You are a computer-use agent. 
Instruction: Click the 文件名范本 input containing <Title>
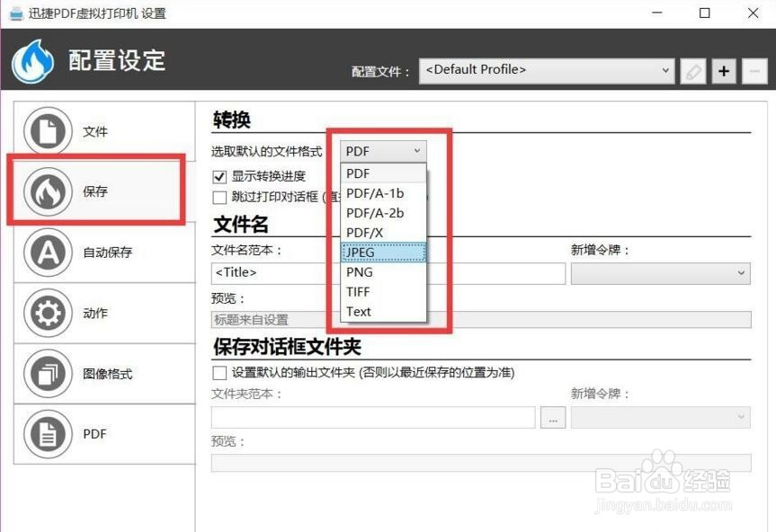point(270,273)
